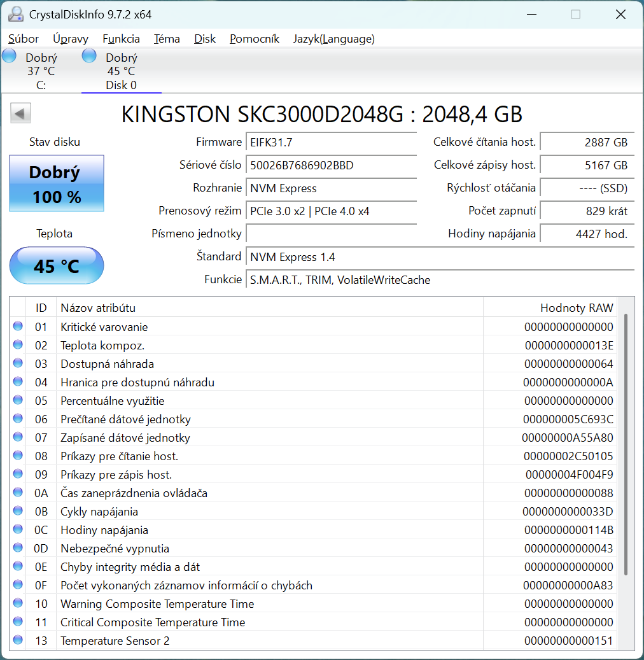Click the back arrow navigation button

pyautogui.click(x=20, y=113)
